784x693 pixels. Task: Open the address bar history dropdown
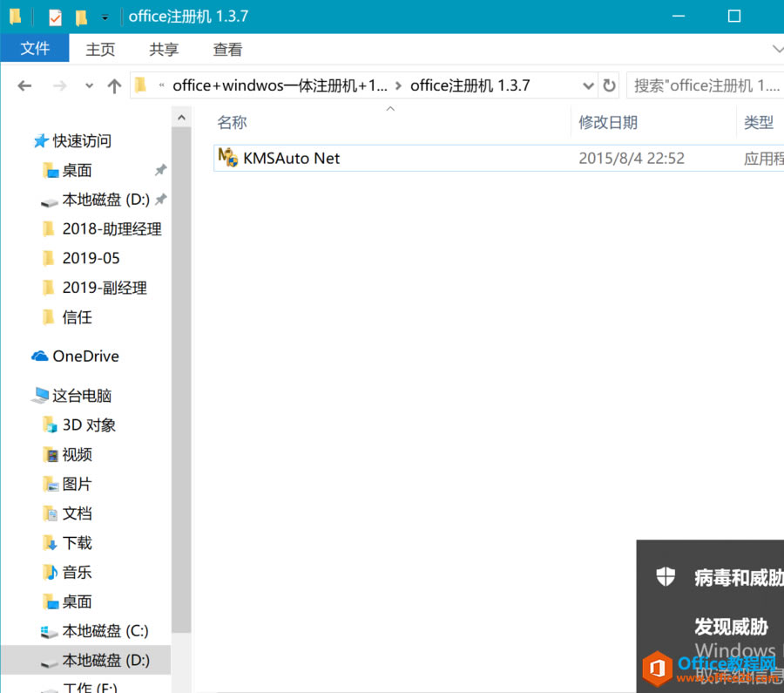click(589, 85)
